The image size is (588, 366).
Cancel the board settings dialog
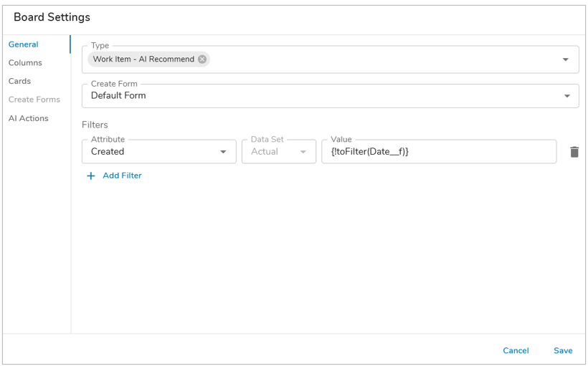516,350
